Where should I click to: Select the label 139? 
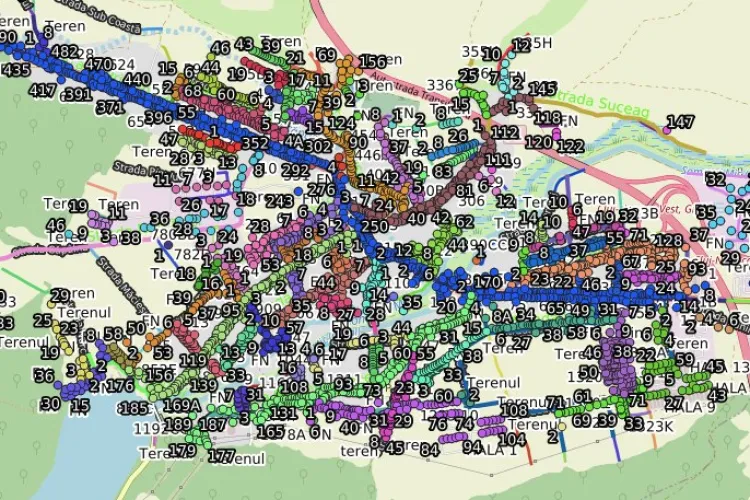(x=204, y=385)
